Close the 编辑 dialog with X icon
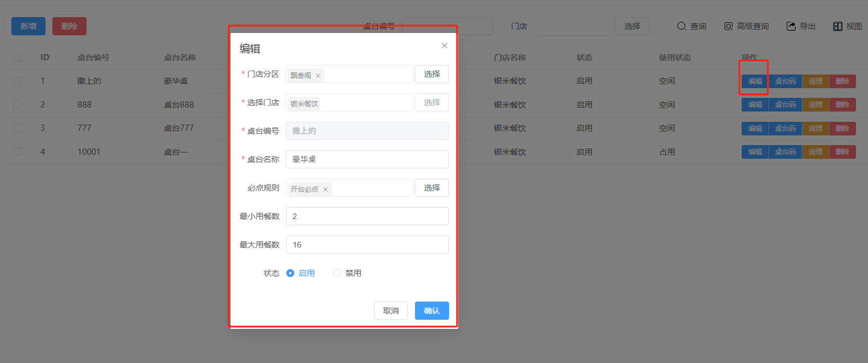The image size is (868, 363). click(x=445, y=46)
